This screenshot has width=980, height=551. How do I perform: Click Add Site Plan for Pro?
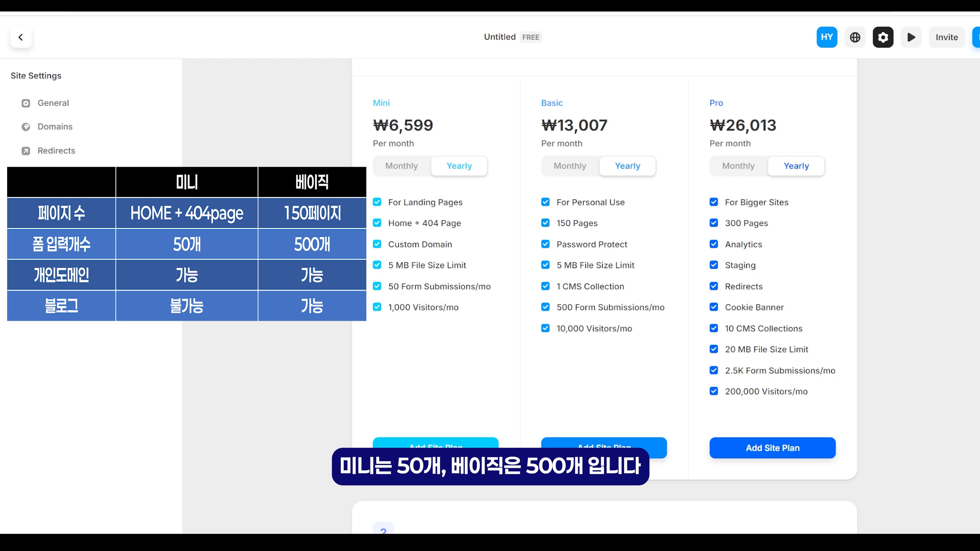click(x=772, y=448)
